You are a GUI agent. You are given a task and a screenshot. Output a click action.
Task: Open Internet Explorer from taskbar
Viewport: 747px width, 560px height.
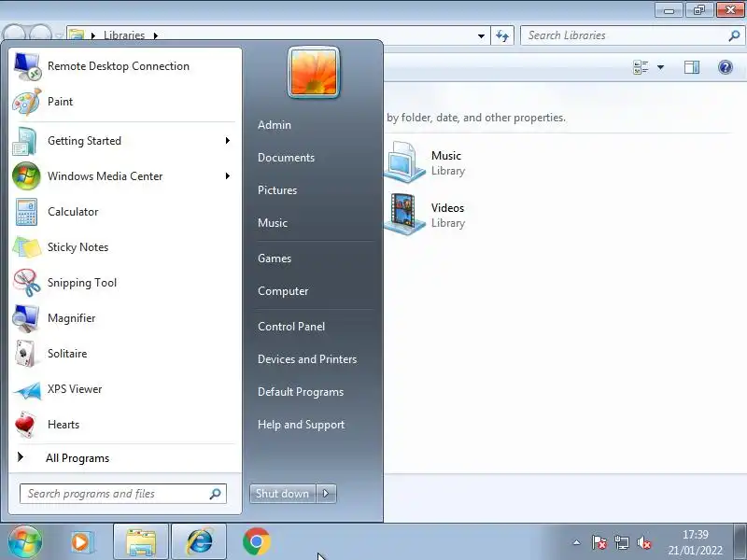(x=199, y=542)
